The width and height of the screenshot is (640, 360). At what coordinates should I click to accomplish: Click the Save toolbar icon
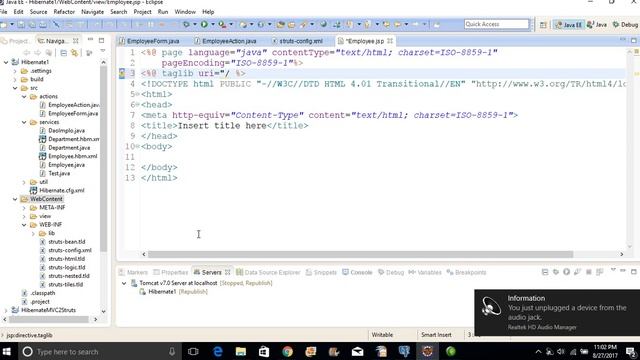tap(21, 25)
